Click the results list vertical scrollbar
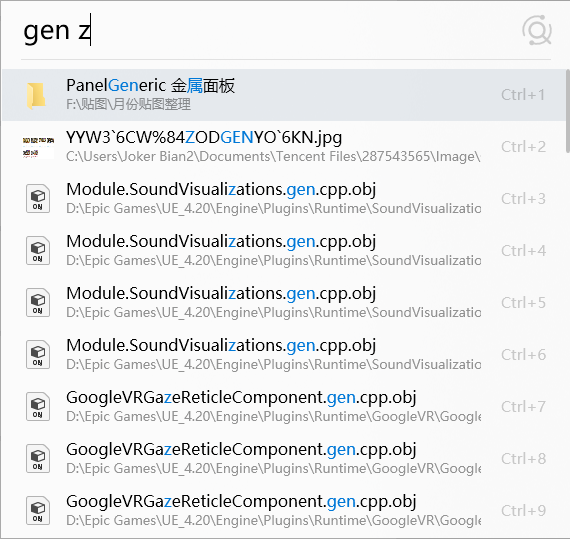Screen dimensions: 570x539 pos(568,111)
